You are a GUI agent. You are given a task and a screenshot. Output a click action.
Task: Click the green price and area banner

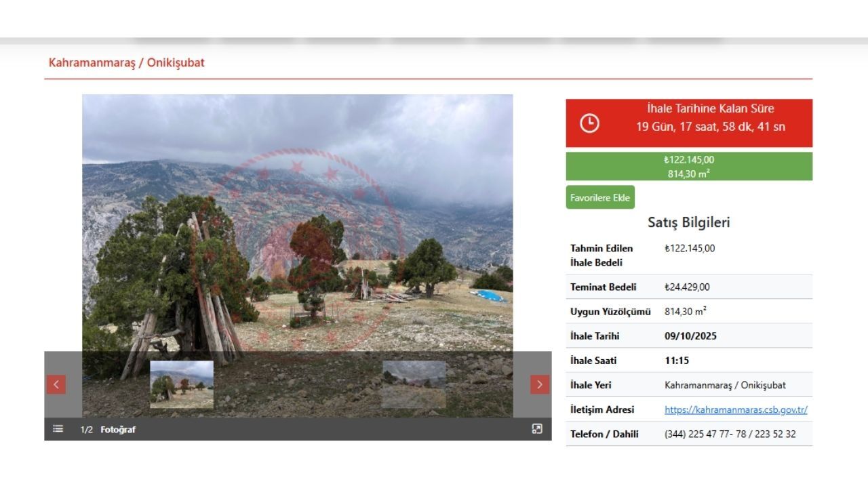688,166
